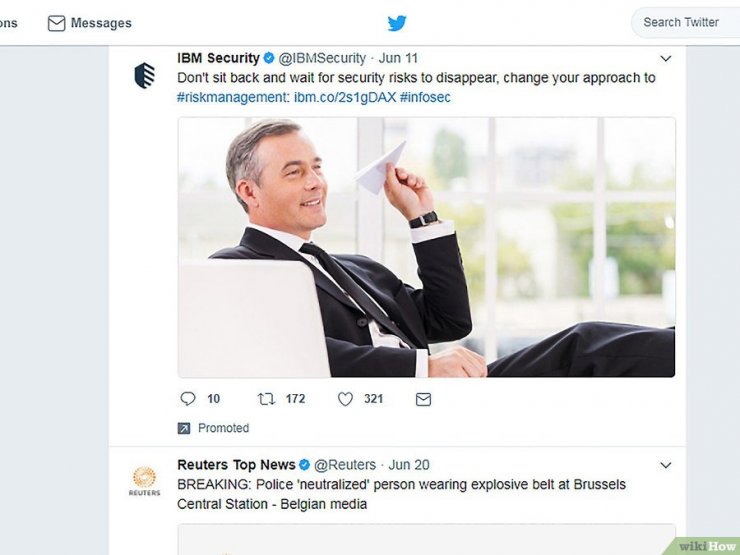Image resolution: width=740 pixels, height=555 pixels.
Task: Expand the IBM Security tweet options chevron
Action: (665, 59)
